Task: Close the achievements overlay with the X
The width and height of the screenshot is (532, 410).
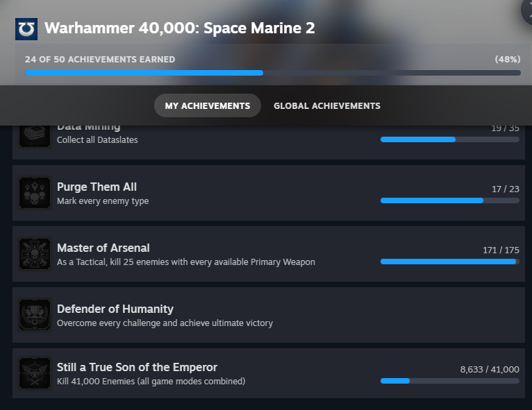Action: pos(527,10)
